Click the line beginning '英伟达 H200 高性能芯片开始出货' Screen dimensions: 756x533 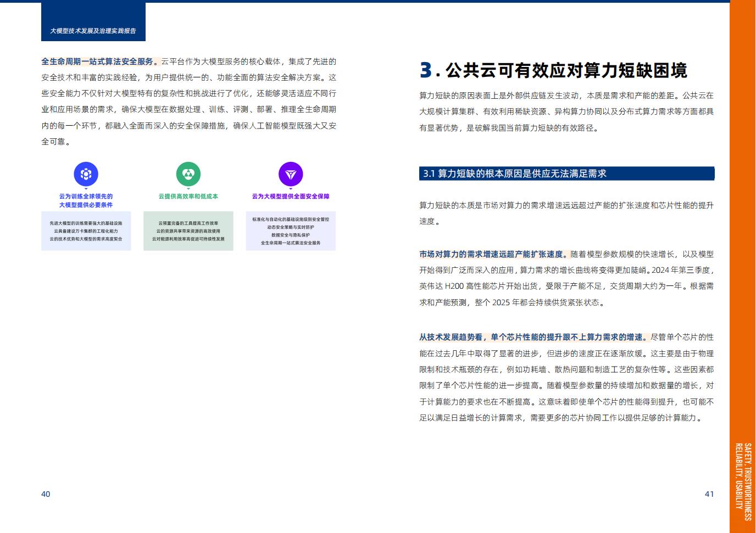(566, 286)
